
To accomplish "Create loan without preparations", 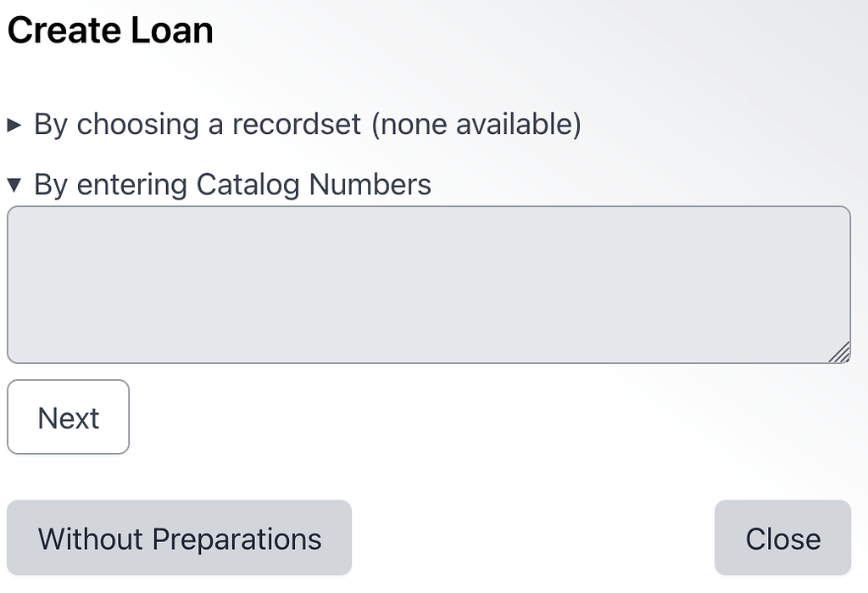I will [x=178, y=537].
